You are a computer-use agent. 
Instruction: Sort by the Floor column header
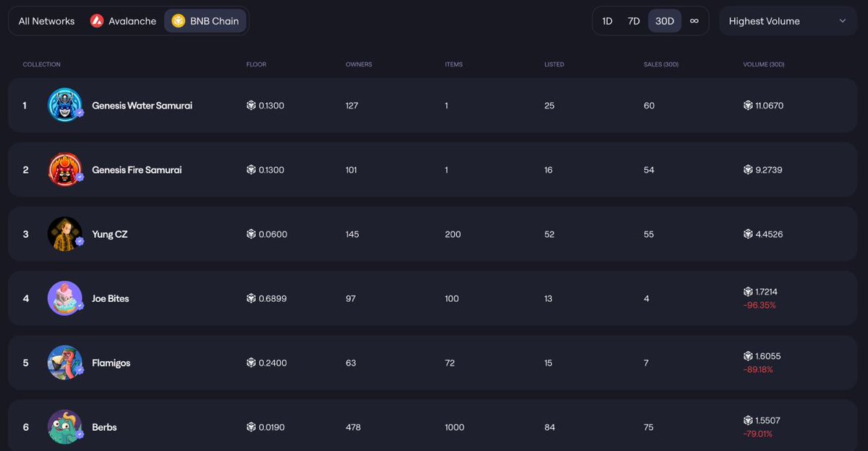[x=256, y=64]
